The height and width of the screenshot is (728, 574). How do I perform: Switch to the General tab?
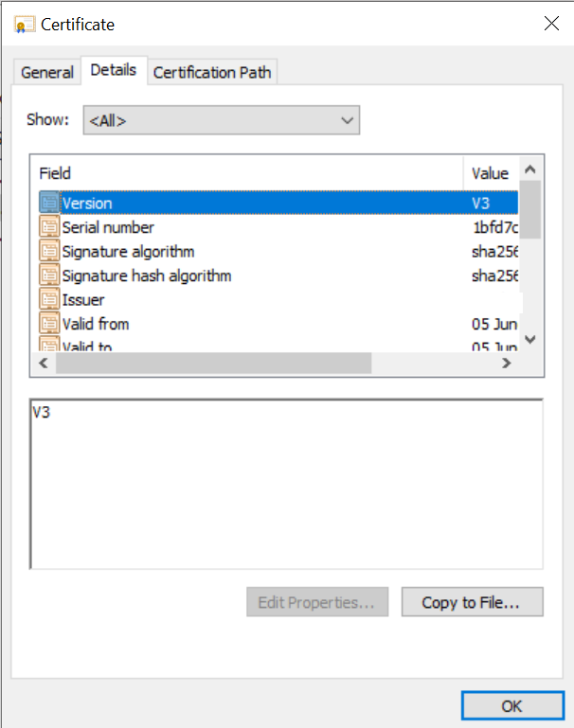(46, 72)
